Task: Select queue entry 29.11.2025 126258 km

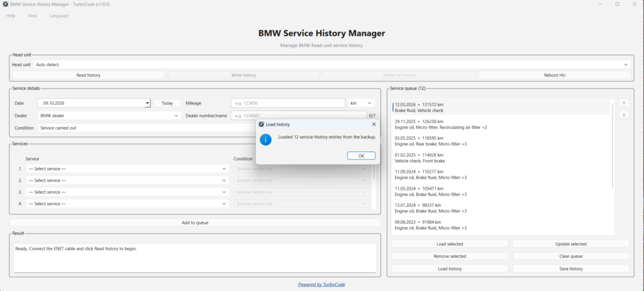Action: click(501, 124)
